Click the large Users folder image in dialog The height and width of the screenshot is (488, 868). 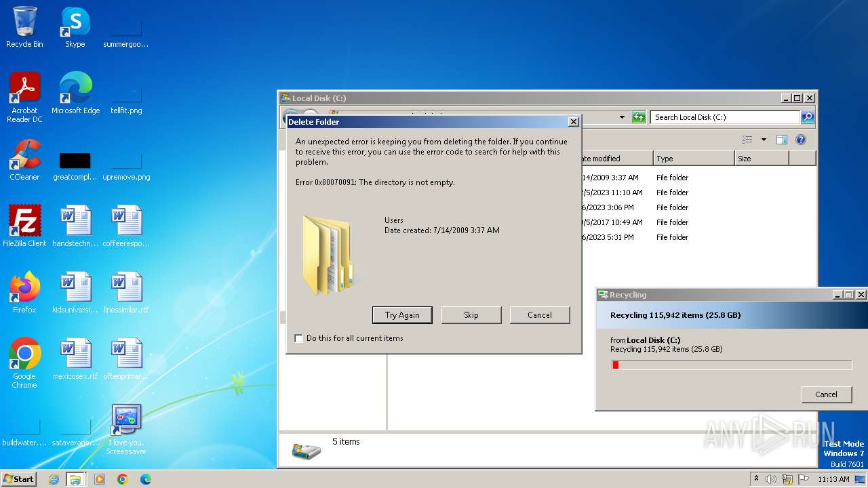coord(328,254)
